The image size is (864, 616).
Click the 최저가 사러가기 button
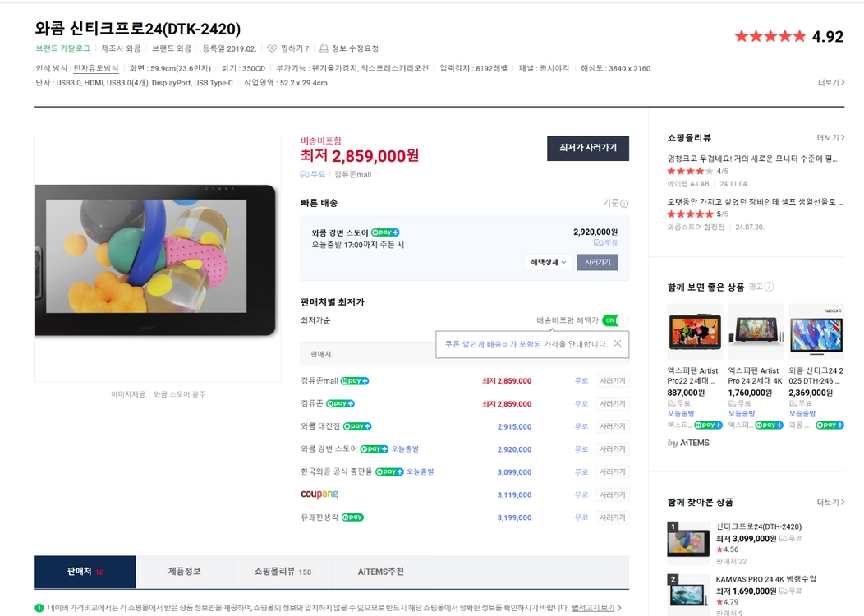(x=588, y=148)
